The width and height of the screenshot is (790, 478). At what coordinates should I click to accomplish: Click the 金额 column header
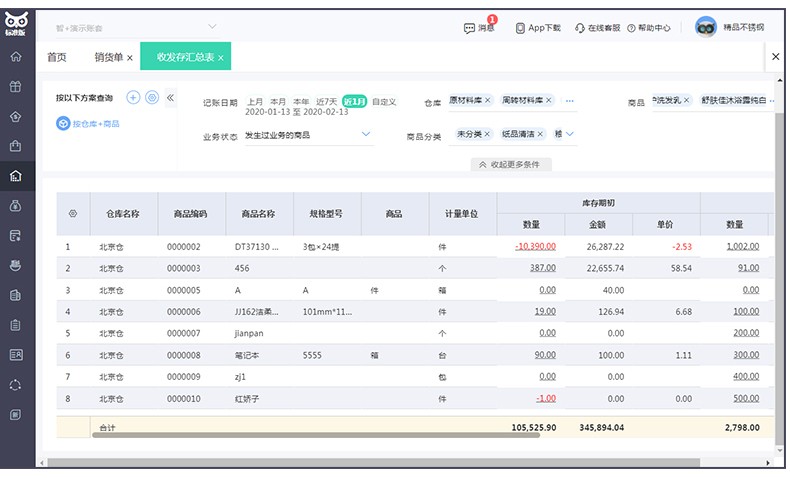pos(598,225)
